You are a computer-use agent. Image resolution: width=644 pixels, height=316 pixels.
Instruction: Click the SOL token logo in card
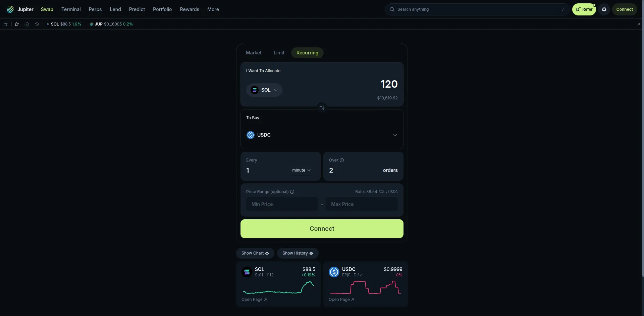[x=247, y=272]
